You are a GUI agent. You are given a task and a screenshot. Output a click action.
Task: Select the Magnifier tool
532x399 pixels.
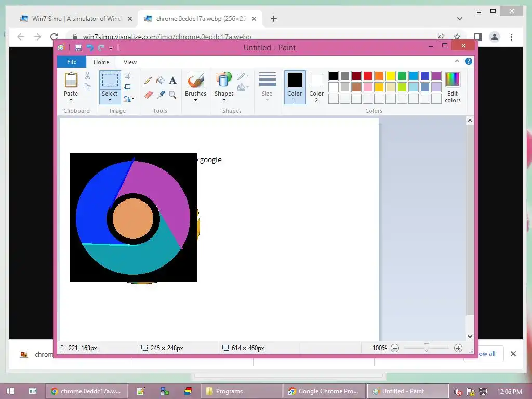(172, 95)
